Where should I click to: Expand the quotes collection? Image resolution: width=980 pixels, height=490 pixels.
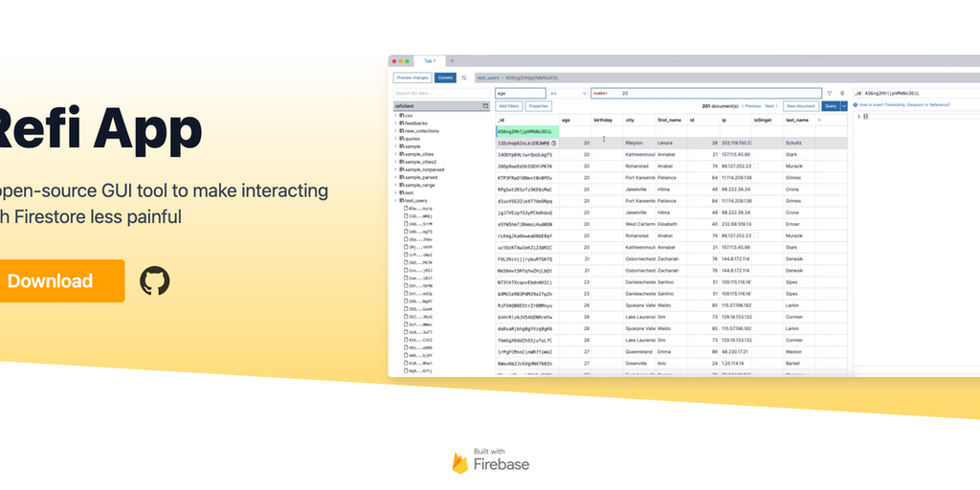(x=395, y=139)
